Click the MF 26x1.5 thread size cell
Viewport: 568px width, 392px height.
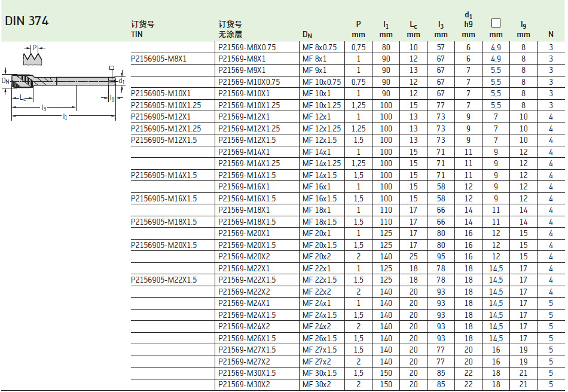click(320, 338)
